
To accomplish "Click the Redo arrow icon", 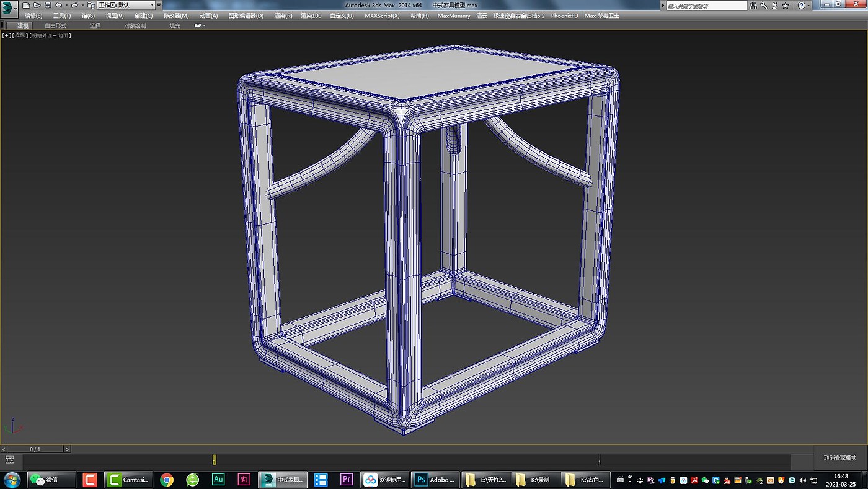I will pyautogui.click(x=74, y=5).
